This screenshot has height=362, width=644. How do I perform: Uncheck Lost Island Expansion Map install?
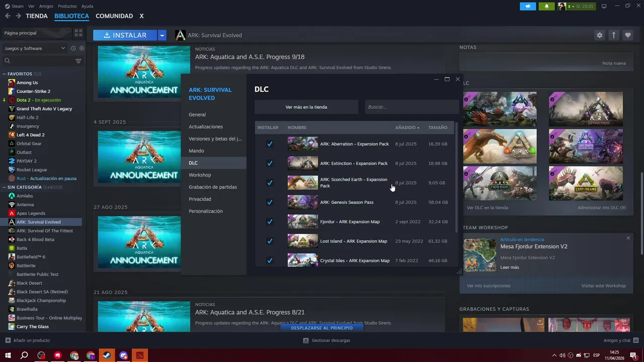(270, 241)
